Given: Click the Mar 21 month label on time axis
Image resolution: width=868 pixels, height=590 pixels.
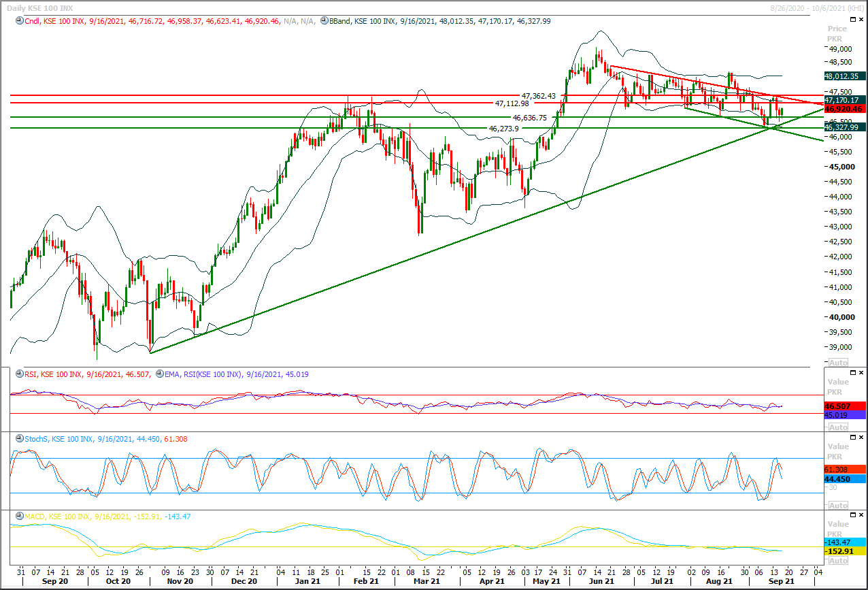Looking at the screenshot, I should click(x=426, y=582).
